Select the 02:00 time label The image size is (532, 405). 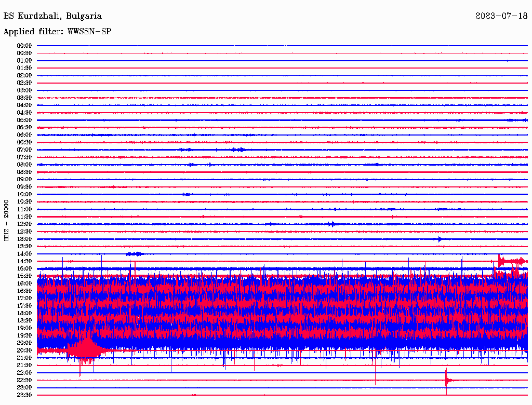coord(24,75)
